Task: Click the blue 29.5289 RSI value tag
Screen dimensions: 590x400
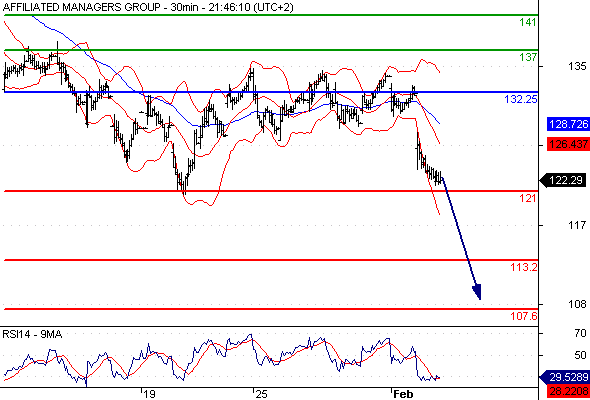Action: (x=564, y=377)
